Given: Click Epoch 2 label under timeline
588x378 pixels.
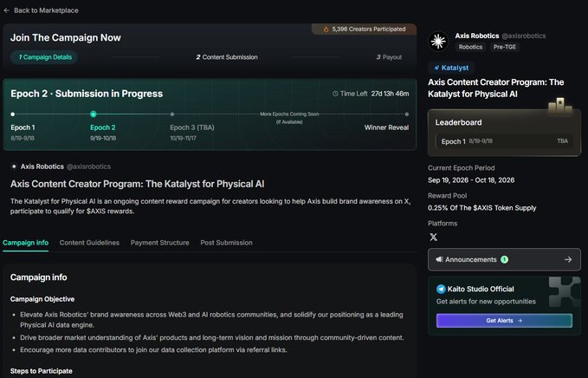Looking at the screenshot, I should [103, 127].
